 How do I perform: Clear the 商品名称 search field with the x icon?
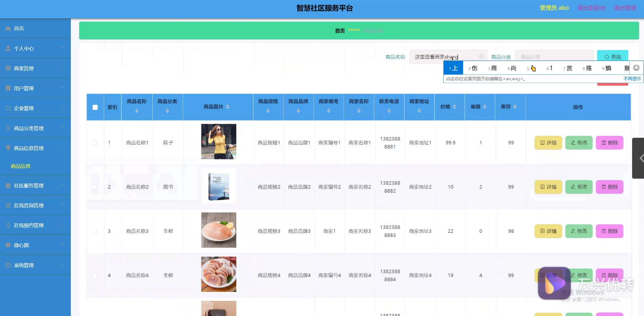(481, 57)
